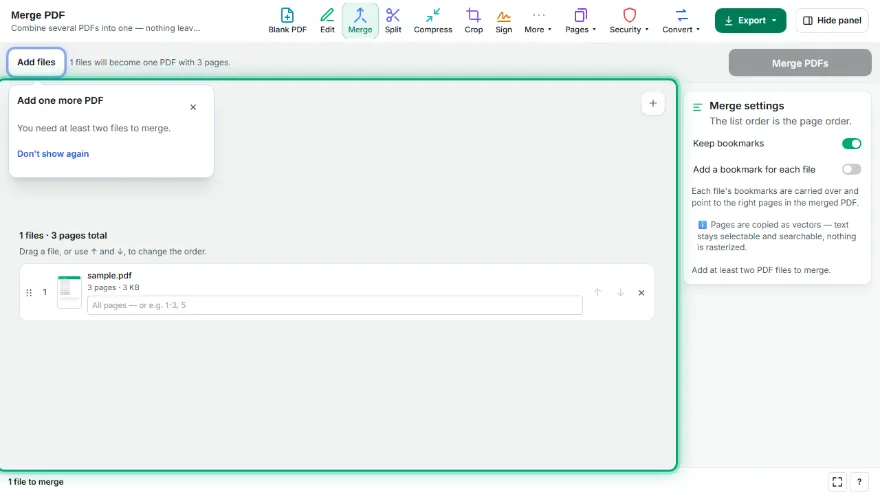The height and width of the screenshot is (495, 880).
Task: Open the Blank PDF tool
Action: click(287, 21)
